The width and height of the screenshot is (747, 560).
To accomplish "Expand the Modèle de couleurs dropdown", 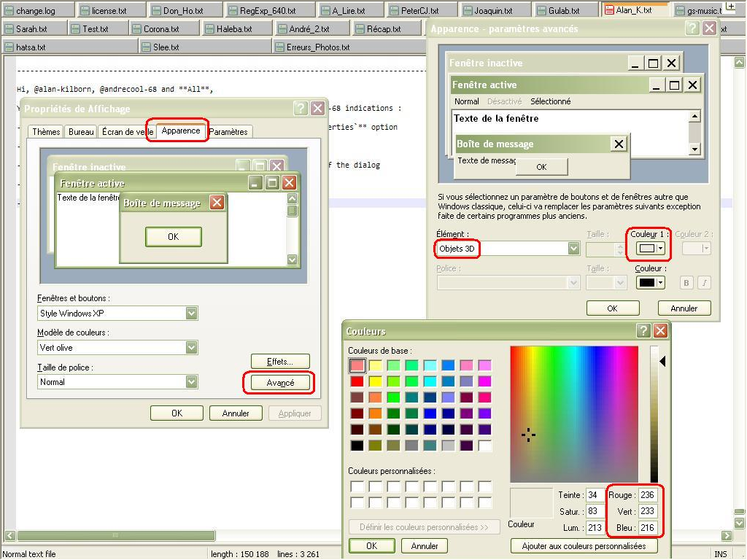I will [x=192, y=347].
